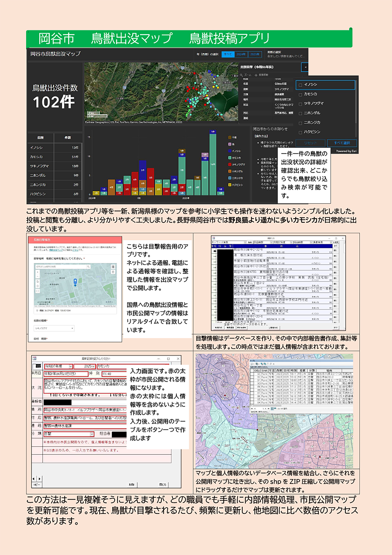
Task: Click the blue location pin on the map
Action: pos(75,282)
